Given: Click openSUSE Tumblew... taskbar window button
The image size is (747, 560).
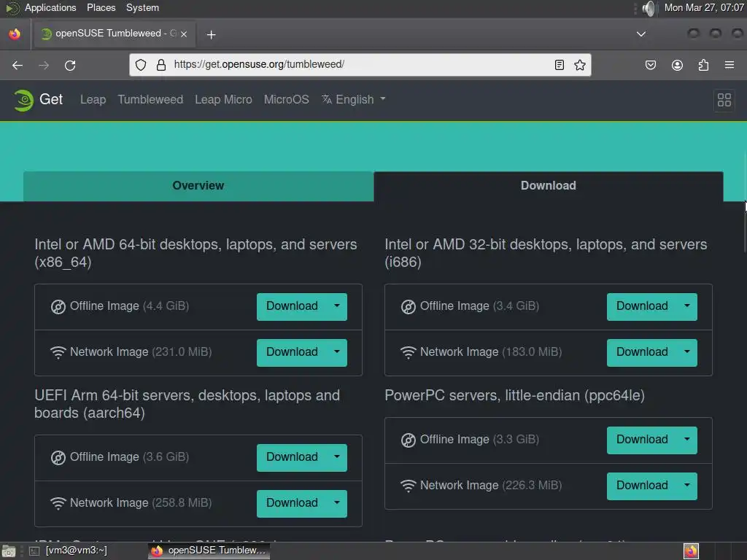Looking at the screenshot, I should (209, 551).
